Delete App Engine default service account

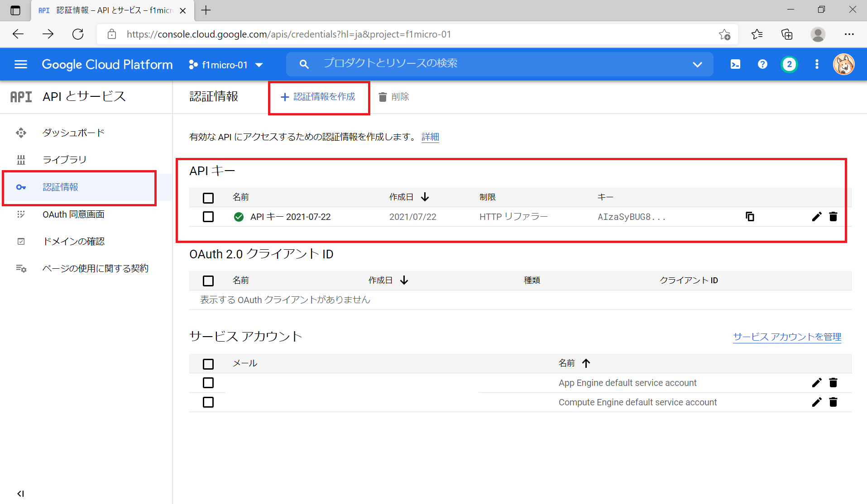pyautogui.click(x=833, y=383)
